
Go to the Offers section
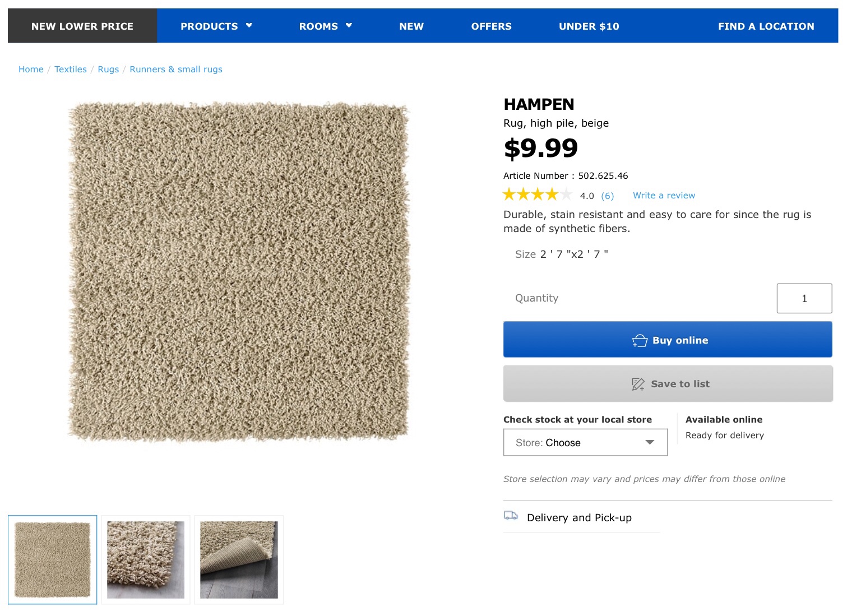(x=491, y=26)
